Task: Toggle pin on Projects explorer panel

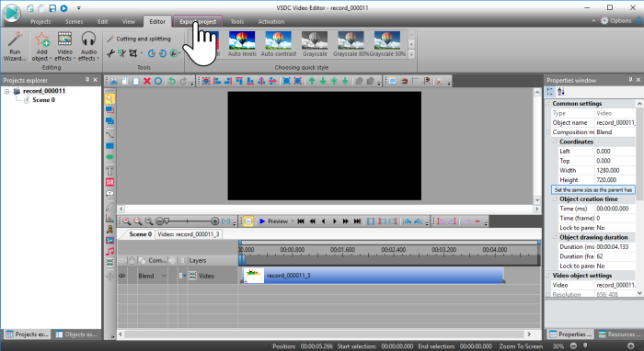Action: click(x=87, y=80)
